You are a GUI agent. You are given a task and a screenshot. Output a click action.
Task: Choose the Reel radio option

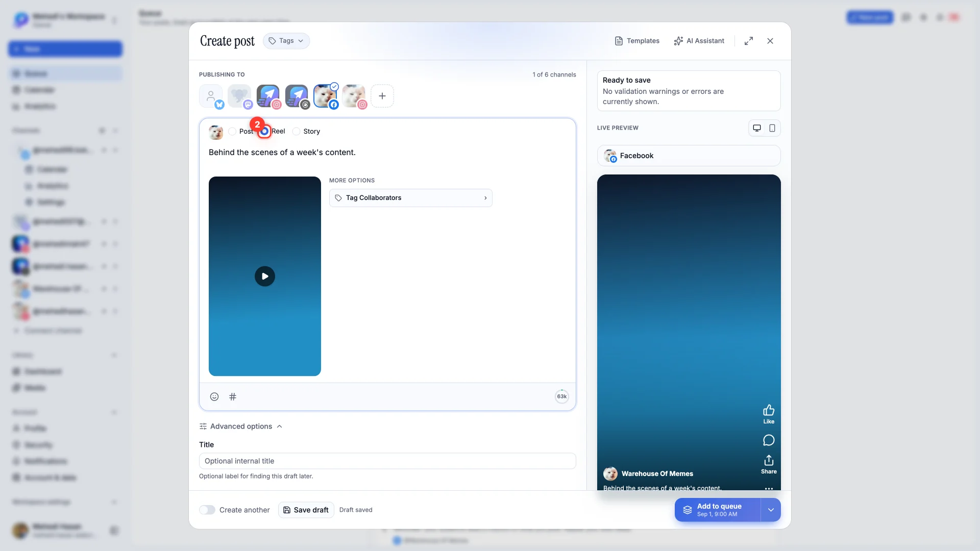pyautogui.click(x=264, y=132)
